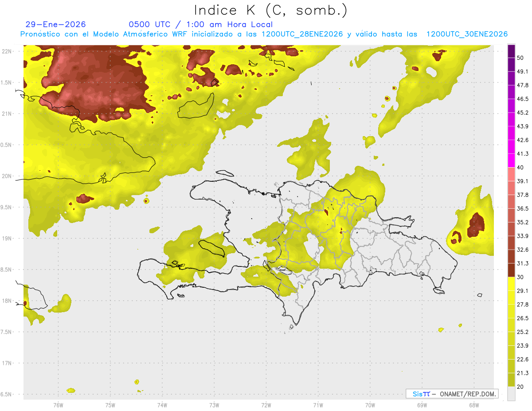Click the "Indice K (C, somb.)" map title

(271, 10)
